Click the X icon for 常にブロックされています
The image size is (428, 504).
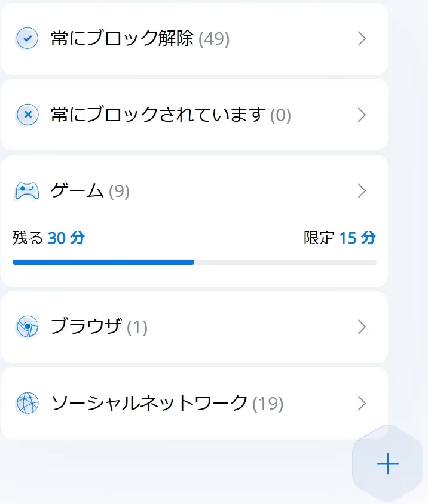click(27, 114)
